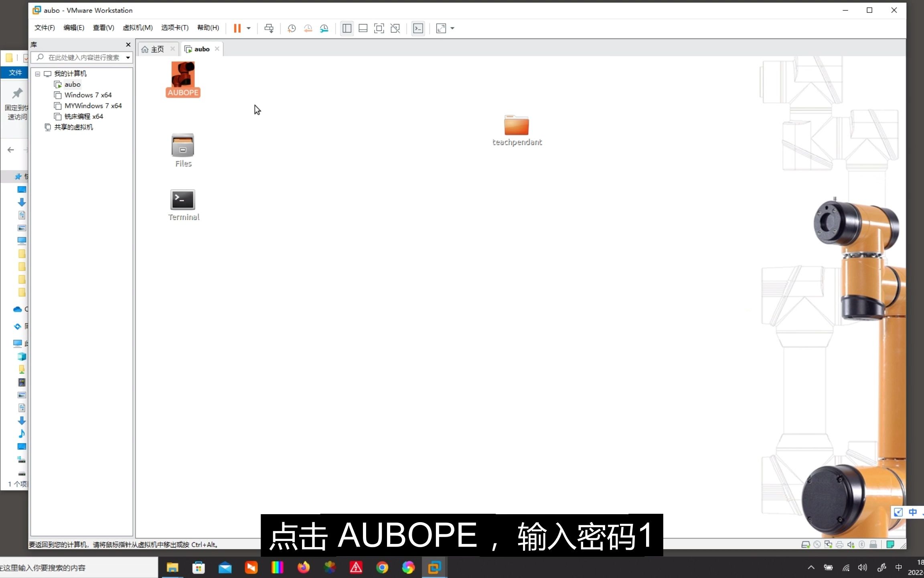Screen dimensions: 924x578
Task: Click the Windows taskbar search box
Action: [79, 568]
